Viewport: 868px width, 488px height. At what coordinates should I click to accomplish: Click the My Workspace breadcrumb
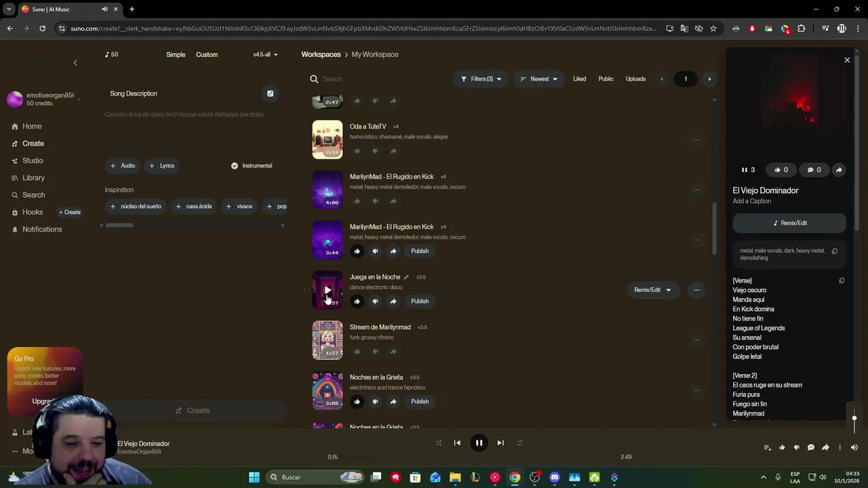[x=375, y=54]
